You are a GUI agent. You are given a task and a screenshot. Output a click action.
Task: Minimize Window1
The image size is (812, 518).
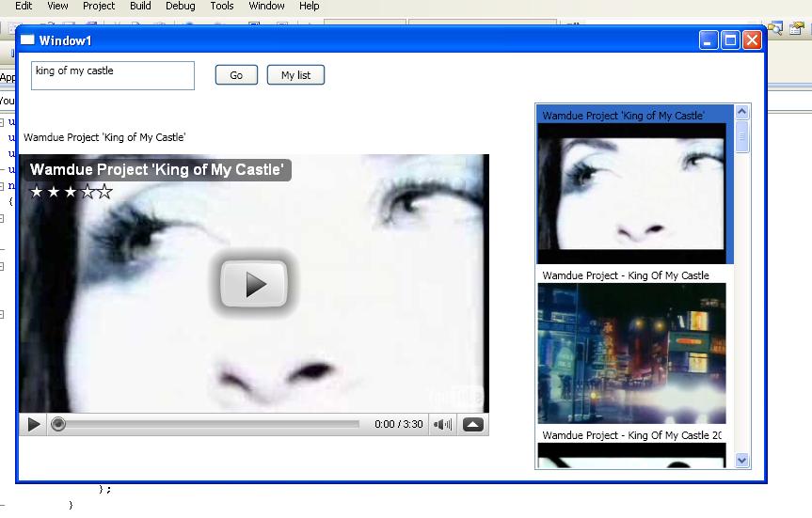(709, 39)
